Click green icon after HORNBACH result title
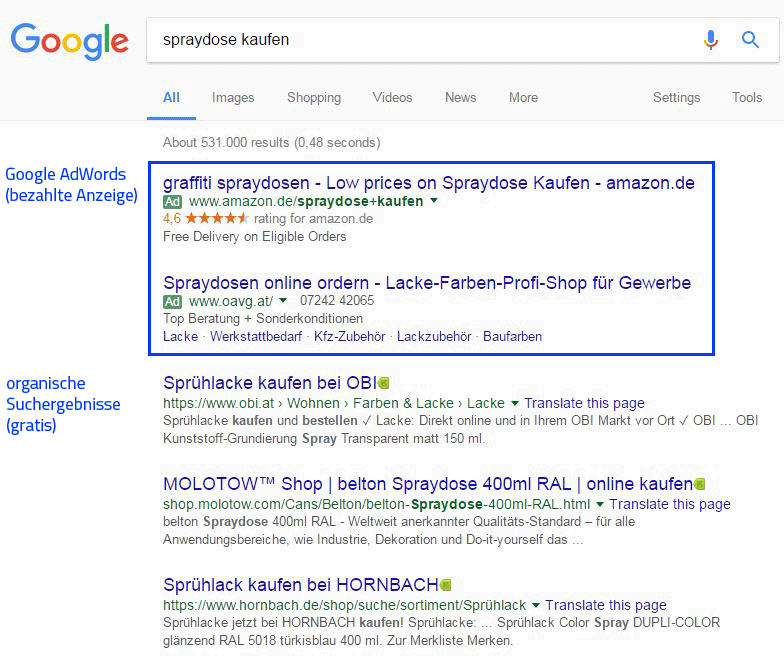Viewport: 784px width, 661px height. tap(446, 584)
